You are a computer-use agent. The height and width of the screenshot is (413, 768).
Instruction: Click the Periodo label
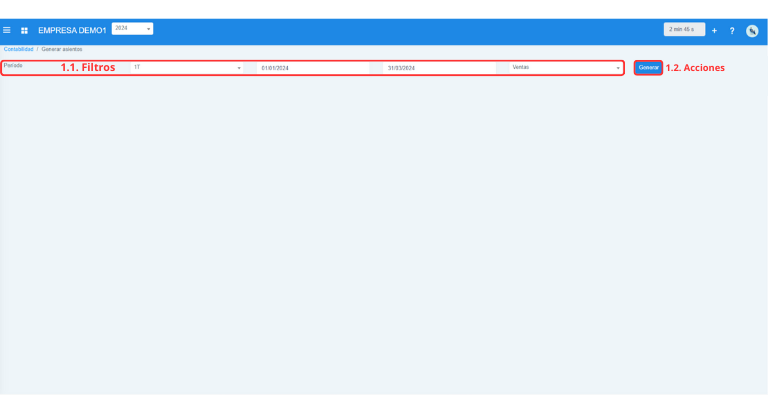[x=13, y=66]
